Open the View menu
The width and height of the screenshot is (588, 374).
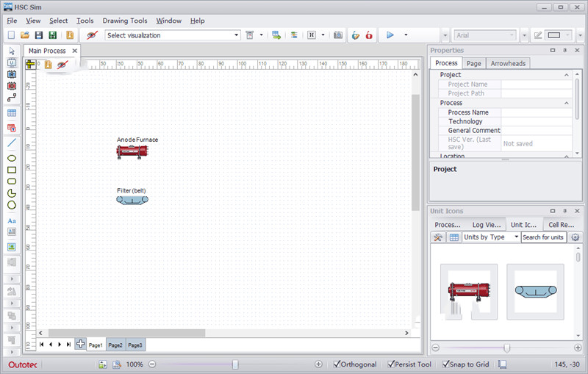coord(33,21)
